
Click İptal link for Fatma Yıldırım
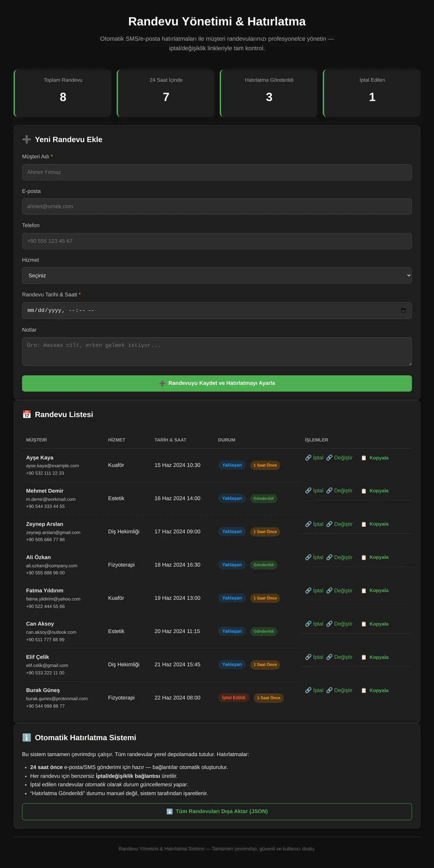pyautogui.click(x=314, y=591)
